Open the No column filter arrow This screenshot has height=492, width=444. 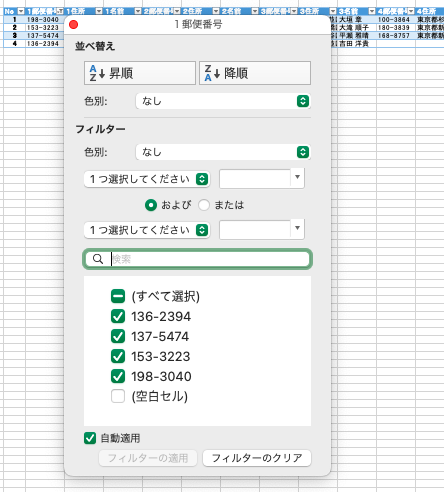click(x=21, y=11)
